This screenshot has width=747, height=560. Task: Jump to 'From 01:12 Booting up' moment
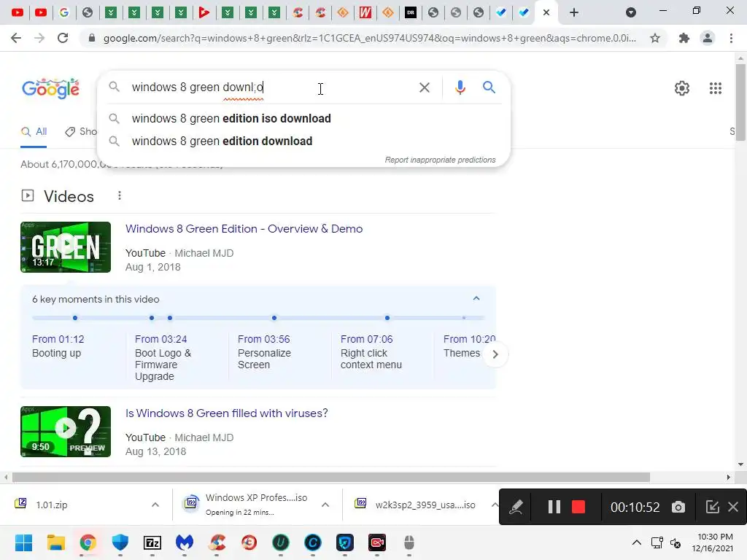(58, 346)
